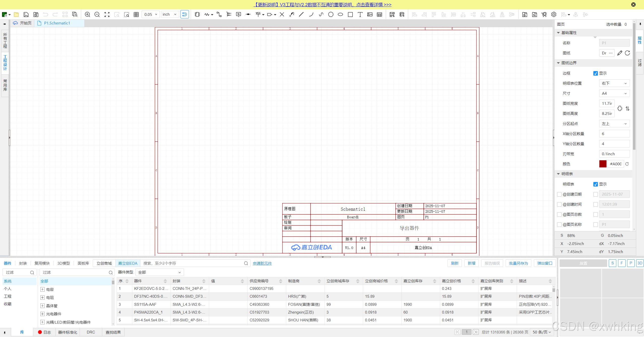Click the zoom in magnifier icon
This screenshot has width=644, height=337.
click(x=87, y=15)
